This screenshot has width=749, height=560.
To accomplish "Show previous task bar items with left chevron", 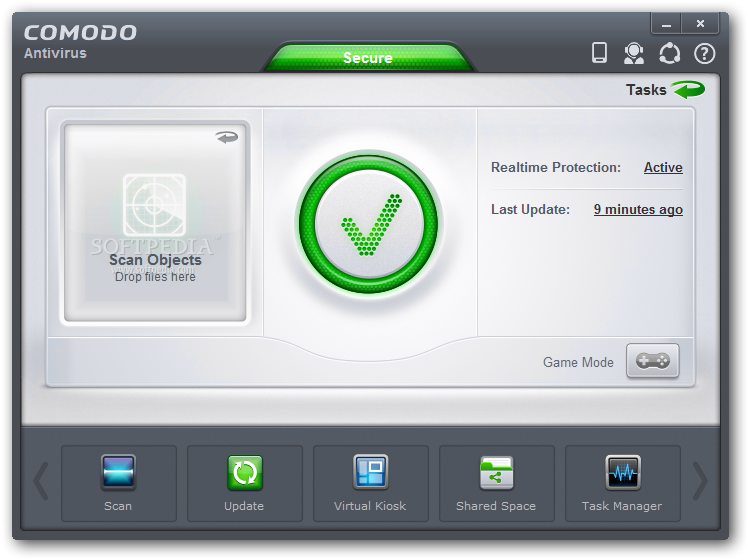I will (41, 481).
